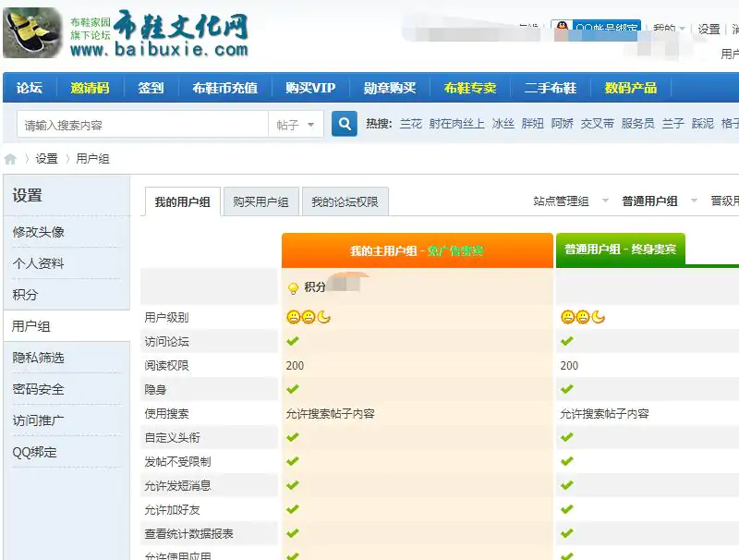
Task: Click the 我的主用户组 orange header
Action: coord(418,250)
